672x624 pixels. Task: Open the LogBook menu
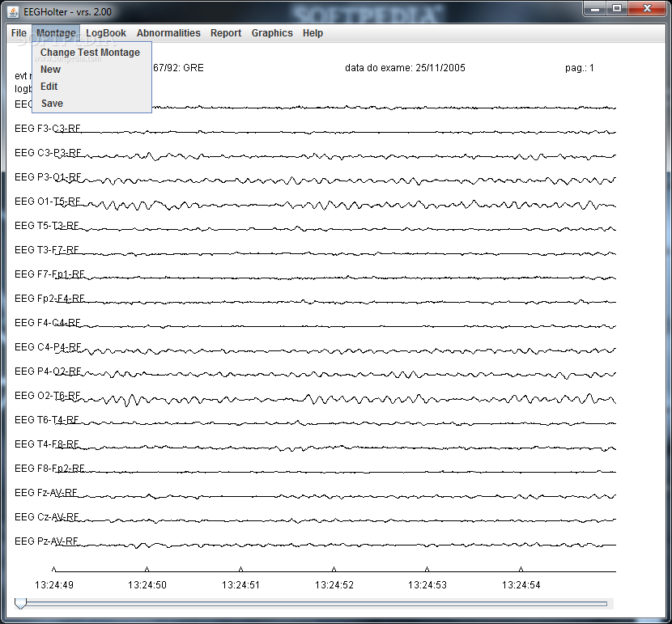pos(106,33)
